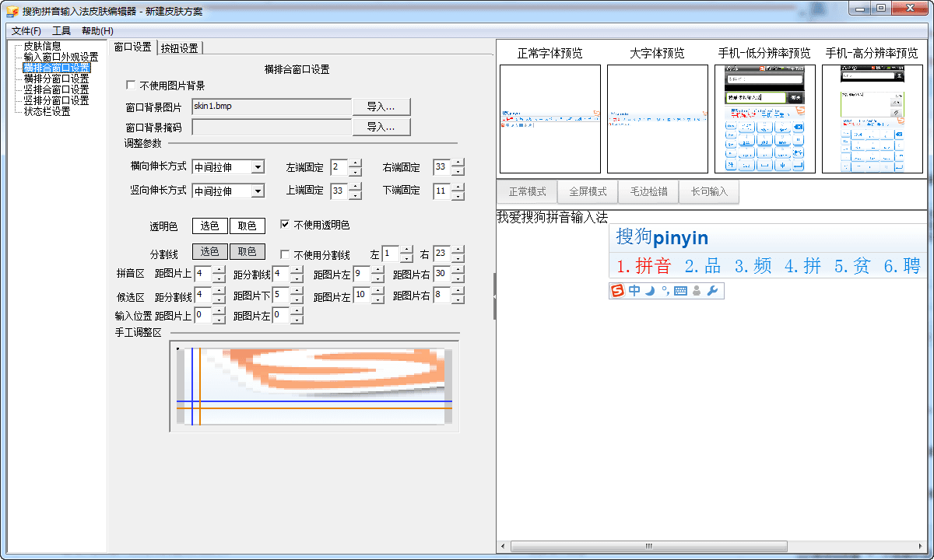Decrease the 下端固定 value
Viewport: 934px width, 560px height.
(458, 195)
